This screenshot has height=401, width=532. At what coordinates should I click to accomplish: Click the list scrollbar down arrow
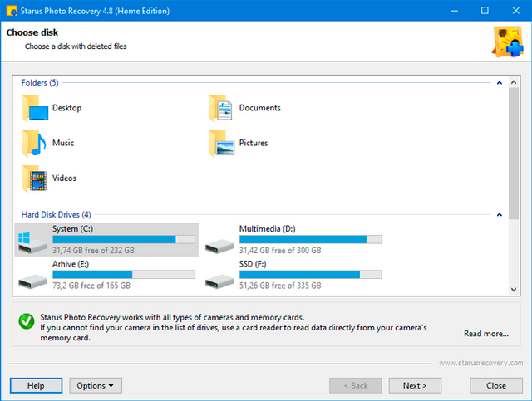pyautogui.click(x=514, y=290)
